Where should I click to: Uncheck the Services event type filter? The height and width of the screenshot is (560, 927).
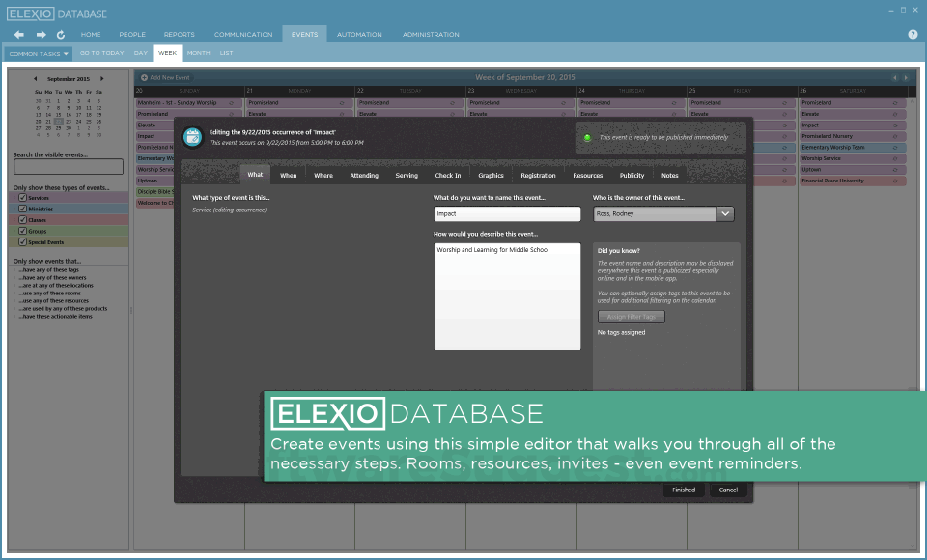[24, 196]
